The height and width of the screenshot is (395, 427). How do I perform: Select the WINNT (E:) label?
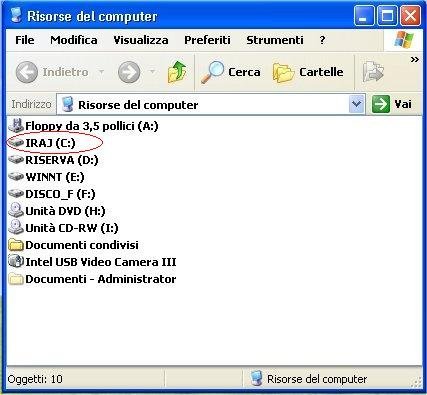click(x=55, y=177)
